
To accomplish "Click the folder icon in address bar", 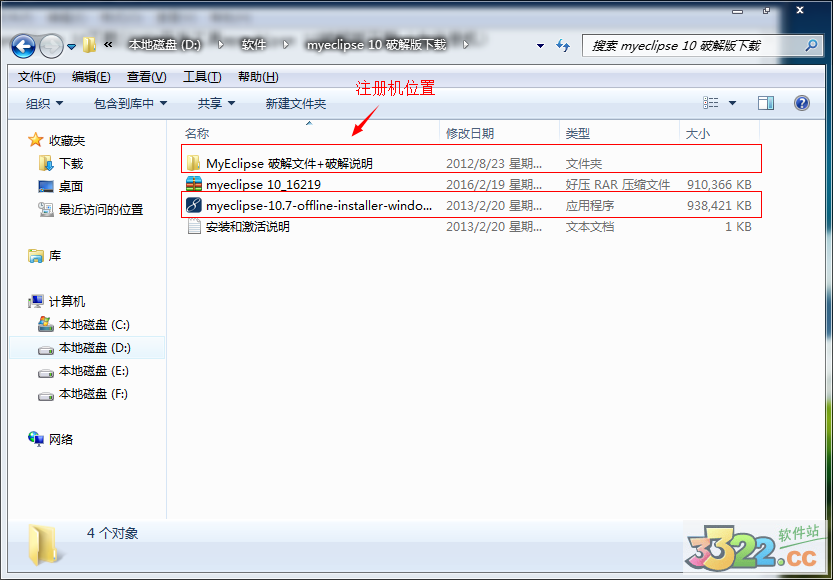I will (x=89, y=45).
